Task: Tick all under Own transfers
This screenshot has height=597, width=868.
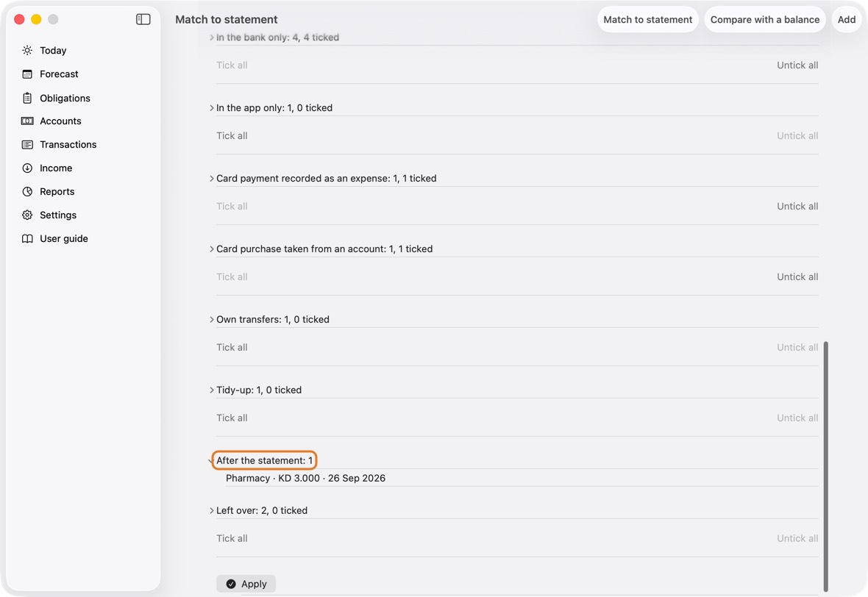Action: pyautogui.click(x=232, y=348)
